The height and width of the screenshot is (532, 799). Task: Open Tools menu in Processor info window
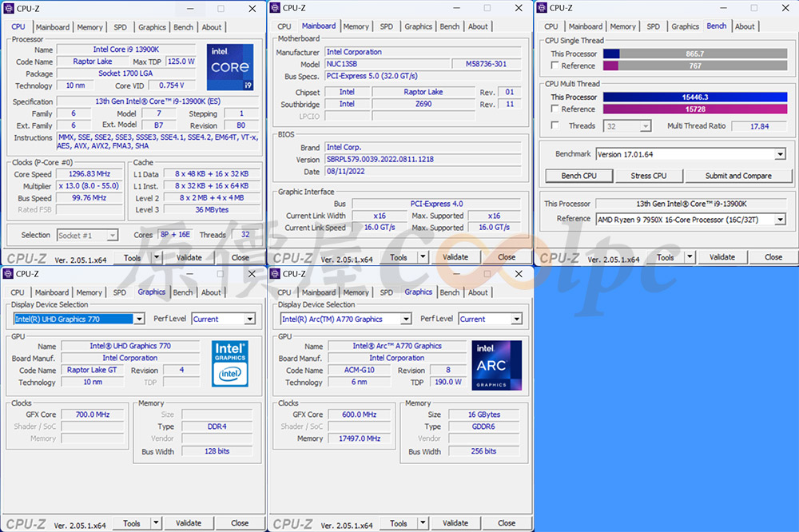(132, 257)
